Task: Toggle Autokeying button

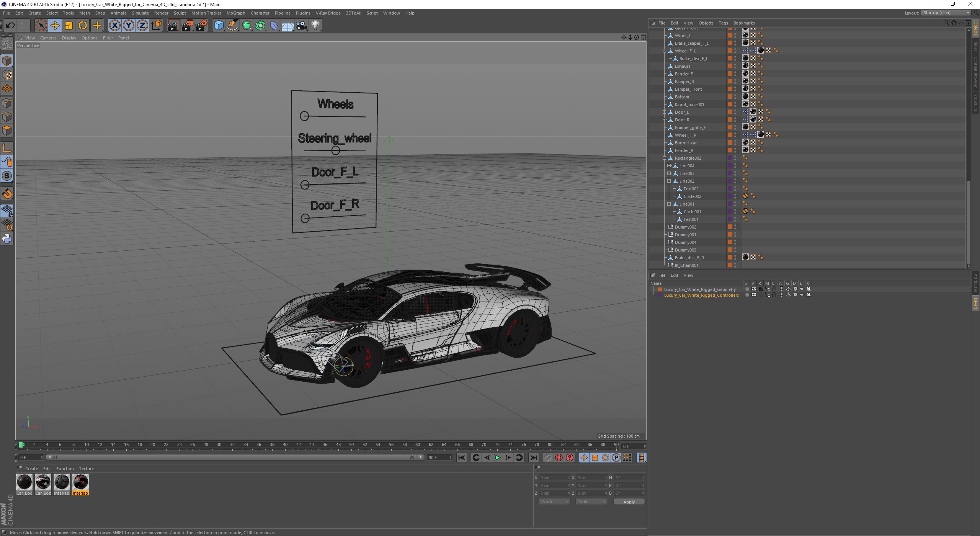Action: (559, 458)
